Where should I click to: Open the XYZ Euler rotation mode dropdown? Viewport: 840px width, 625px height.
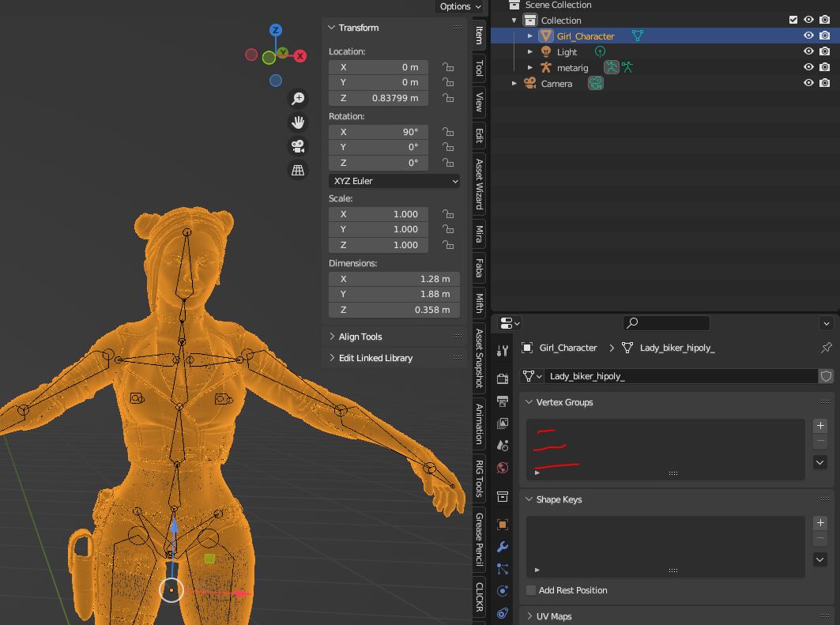(x=394, y=181)
